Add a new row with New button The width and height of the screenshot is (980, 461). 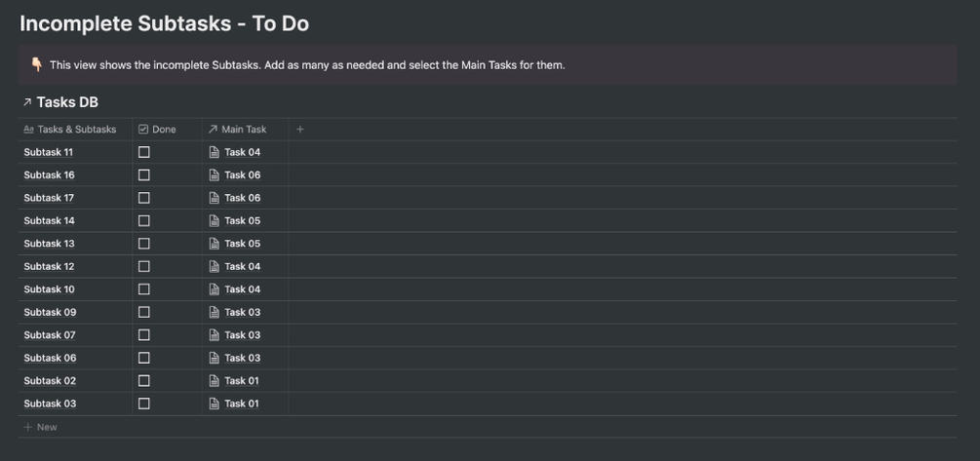(41, 427)
